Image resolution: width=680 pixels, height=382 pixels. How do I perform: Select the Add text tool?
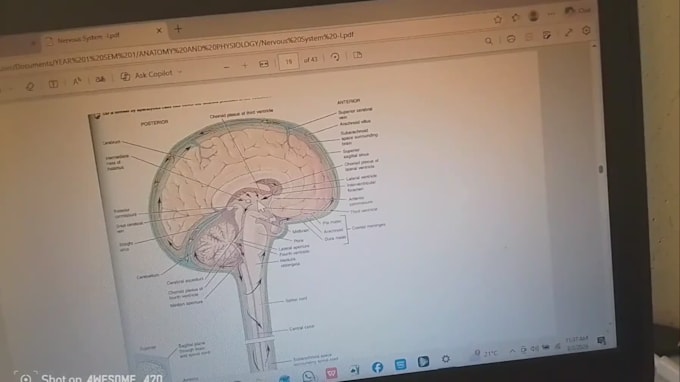pos(53,84)
